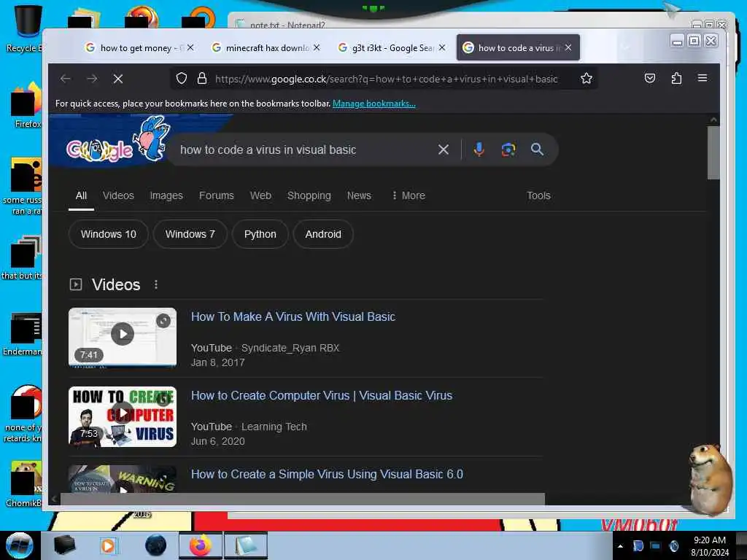This screenshot has width=747, height=560.
Task: Open Videos section three-dot options
Action: (x=156, y=285)
